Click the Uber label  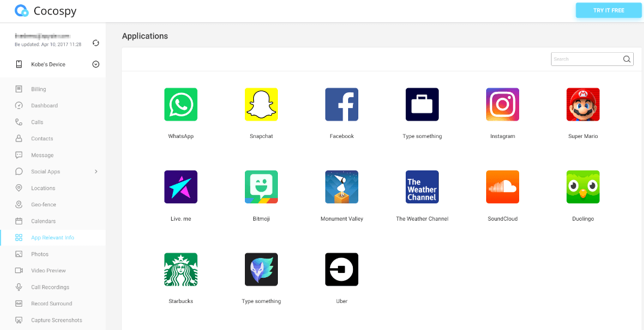[x=342, y=301]
